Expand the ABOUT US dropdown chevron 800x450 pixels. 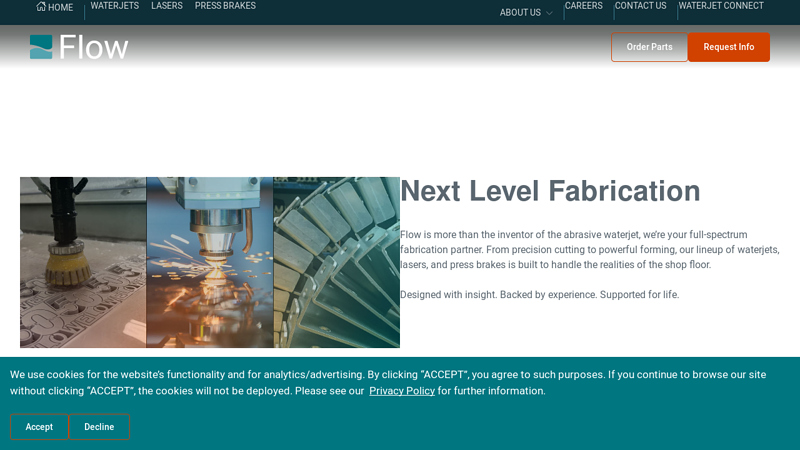tap(549, 14)
